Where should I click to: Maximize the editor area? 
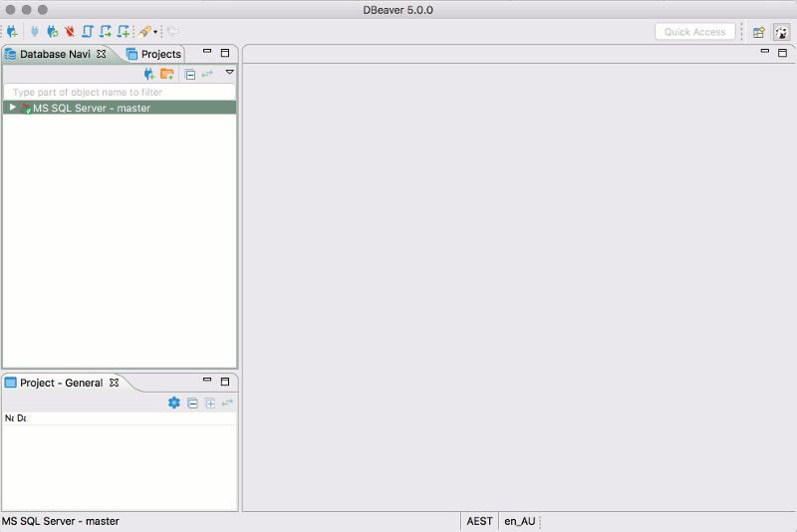(x=783, y=53)
